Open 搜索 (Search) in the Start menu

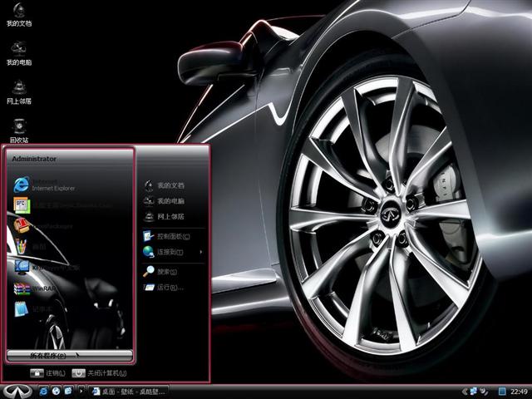tap(166, 272)
